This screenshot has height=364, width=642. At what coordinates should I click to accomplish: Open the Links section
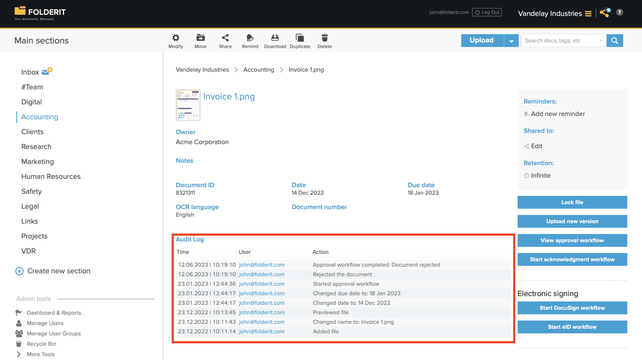pos(29,221)
